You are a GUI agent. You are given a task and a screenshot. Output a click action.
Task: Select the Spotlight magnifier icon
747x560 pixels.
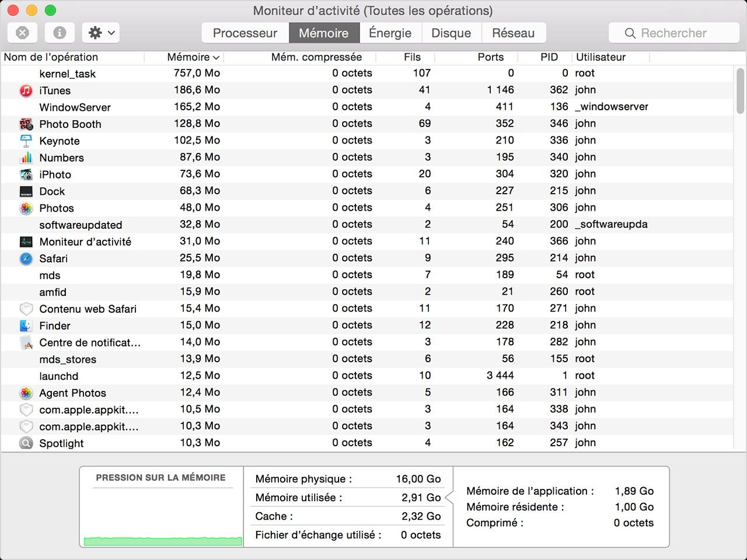pyautogui.click(x=26, y=443)
